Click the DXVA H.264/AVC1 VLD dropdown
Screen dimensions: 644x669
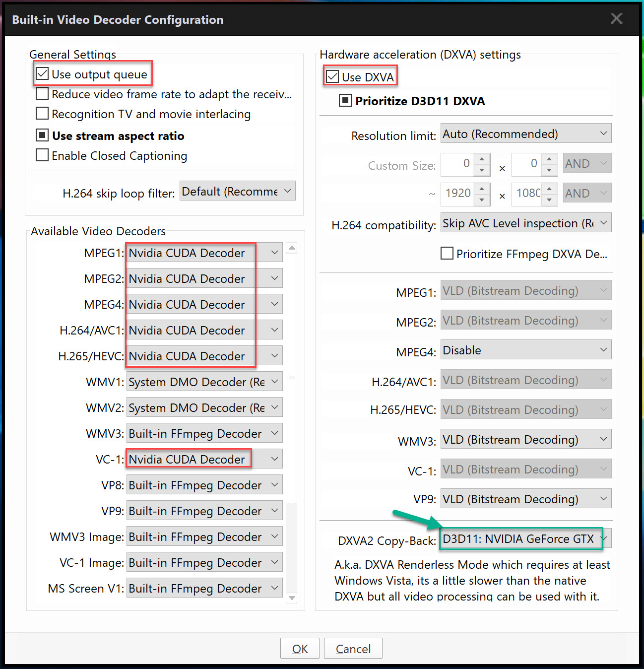(526, 380)
